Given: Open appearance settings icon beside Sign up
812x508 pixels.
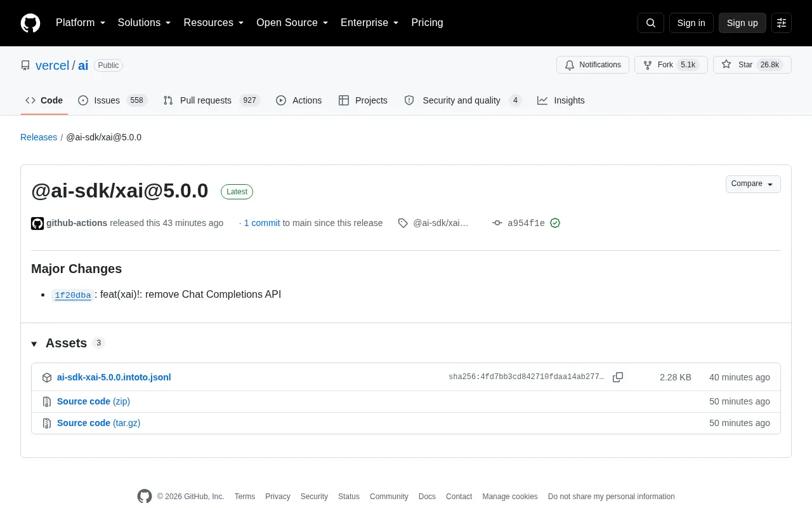Looking at the screenshot, I should (782, 23).
